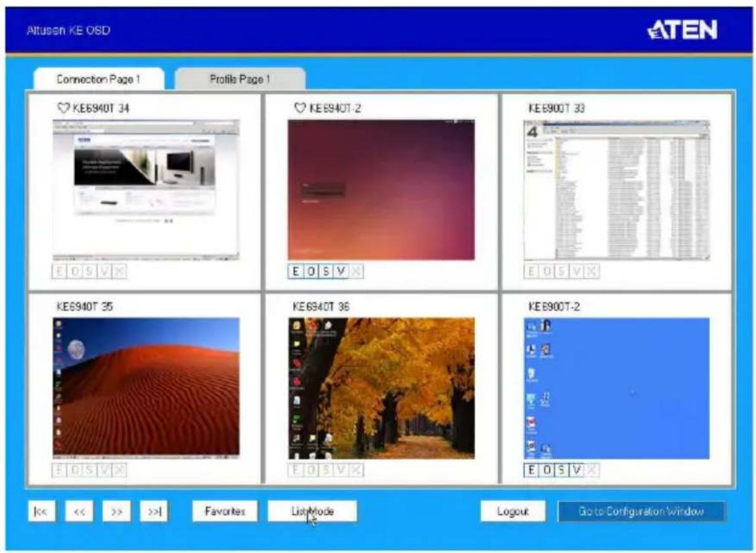Choose S mode under KE6900T-2

point(562,469)
